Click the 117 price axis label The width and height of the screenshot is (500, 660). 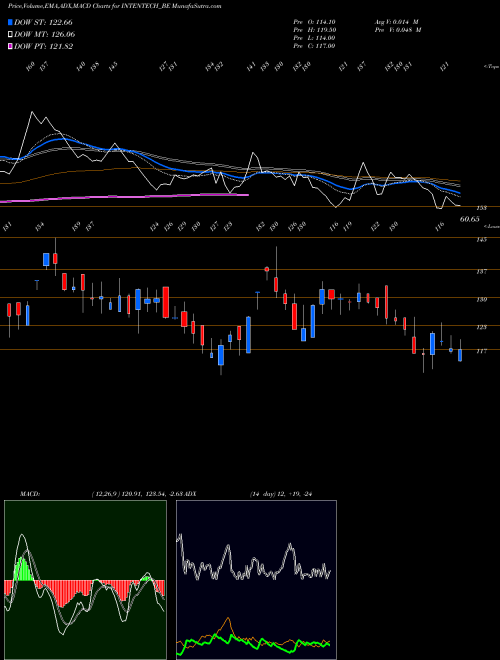tap(482, 351)
